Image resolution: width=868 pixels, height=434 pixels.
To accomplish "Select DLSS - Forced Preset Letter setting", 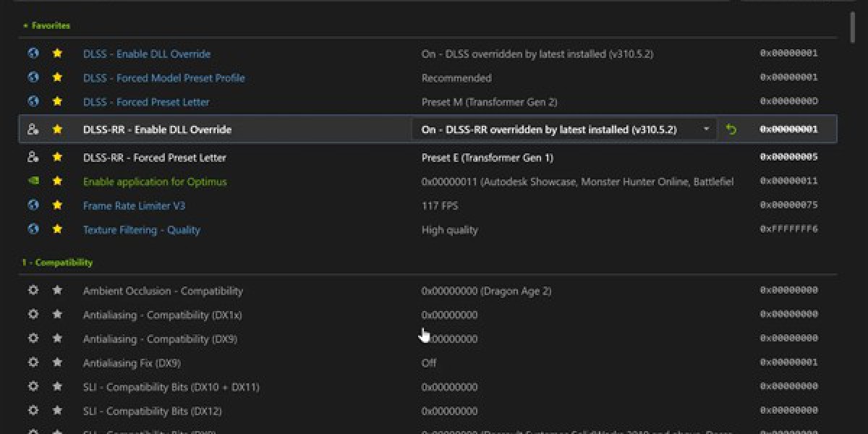I will [146, 101].
